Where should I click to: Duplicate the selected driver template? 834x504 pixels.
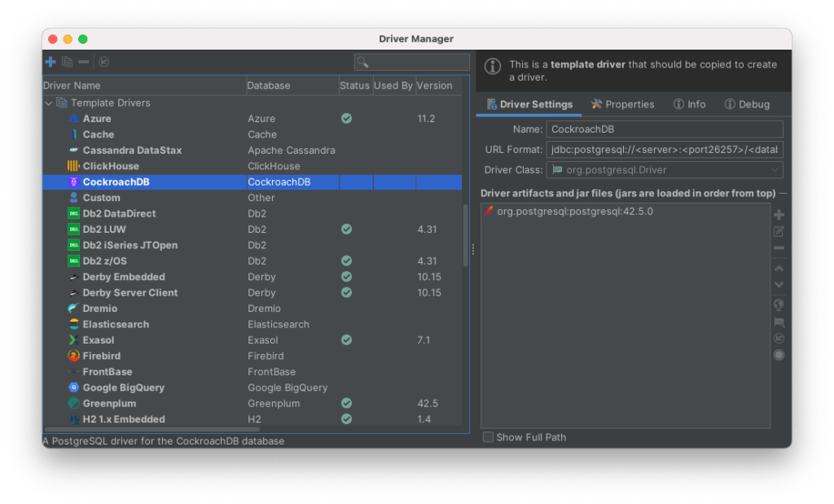[68, 62]
